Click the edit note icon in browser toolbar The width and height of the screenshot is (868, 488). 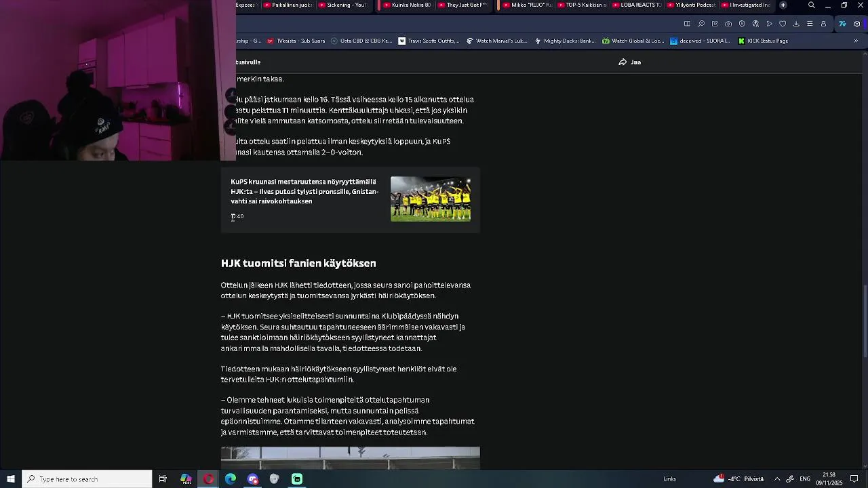(715, 24)
